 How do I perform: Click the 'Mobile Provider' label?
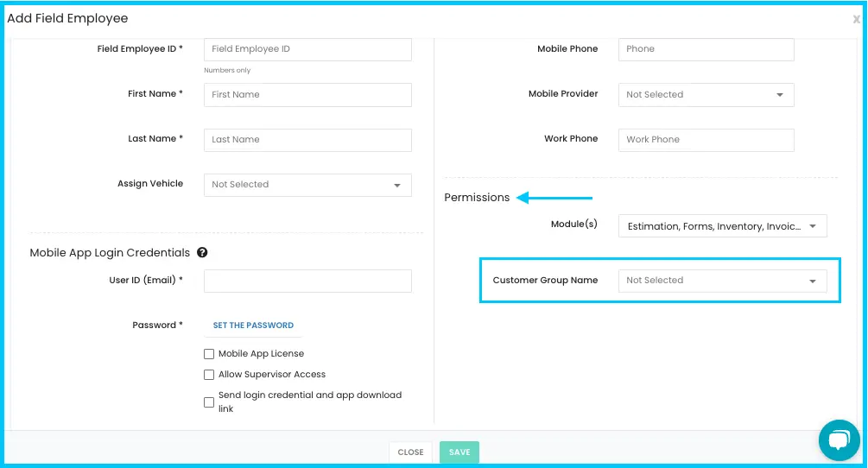tap(563, 93)
